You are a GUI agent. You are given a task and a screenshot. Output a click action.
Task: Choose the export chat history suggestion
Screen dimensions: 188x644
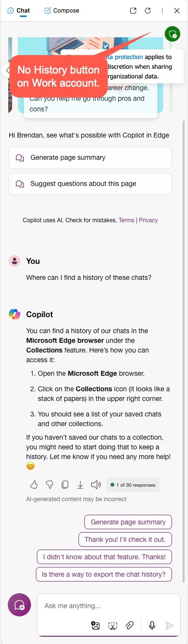[x=104, y=574]
